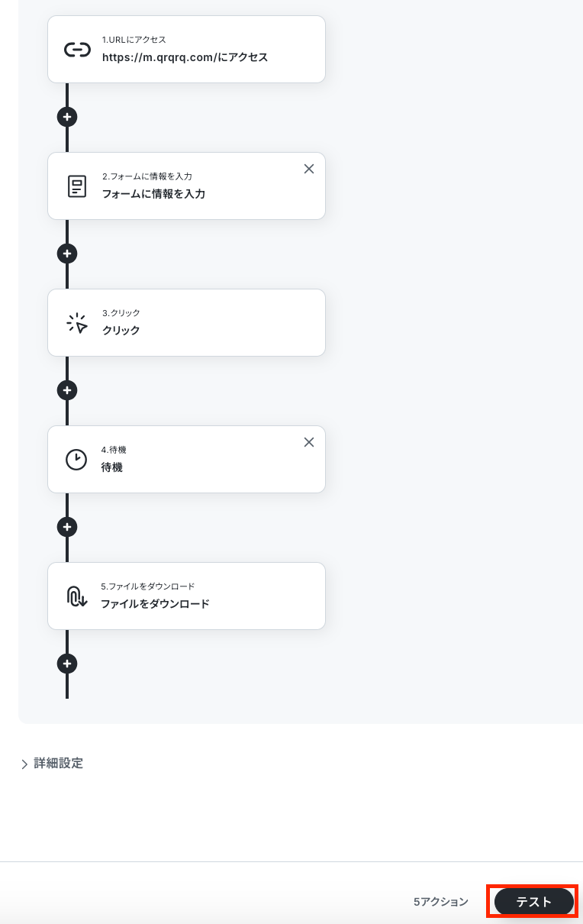
Task: Expand the 詳細設定 section
Action: 52,764
